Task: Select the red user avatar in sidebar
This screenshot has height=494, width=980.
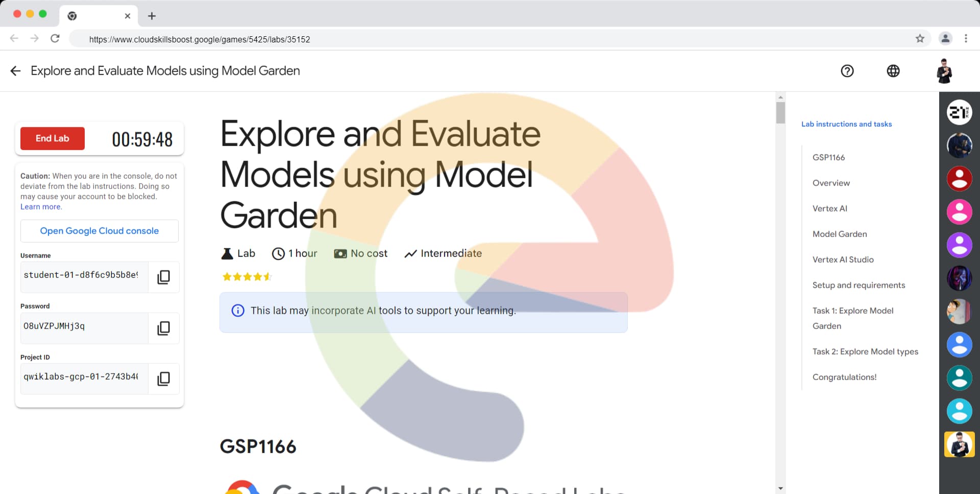Action: 960,179
